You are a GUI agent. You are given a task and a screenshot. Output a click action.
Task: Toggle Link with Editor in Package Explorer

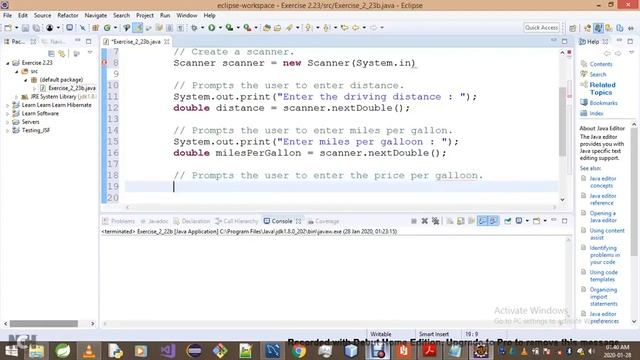click(x=62, y=53)
